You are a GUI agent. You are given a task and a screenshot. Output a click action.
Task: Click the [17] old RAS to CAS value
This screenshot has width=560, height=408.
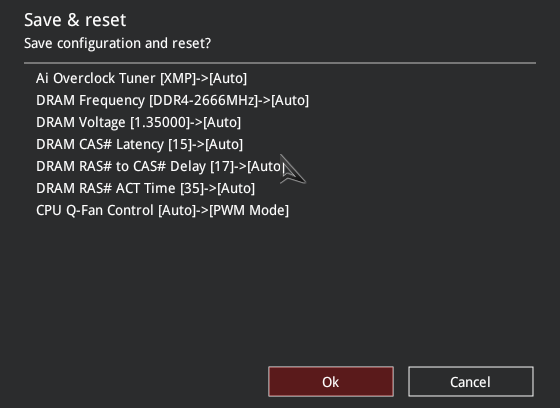[x=222, y=166]
